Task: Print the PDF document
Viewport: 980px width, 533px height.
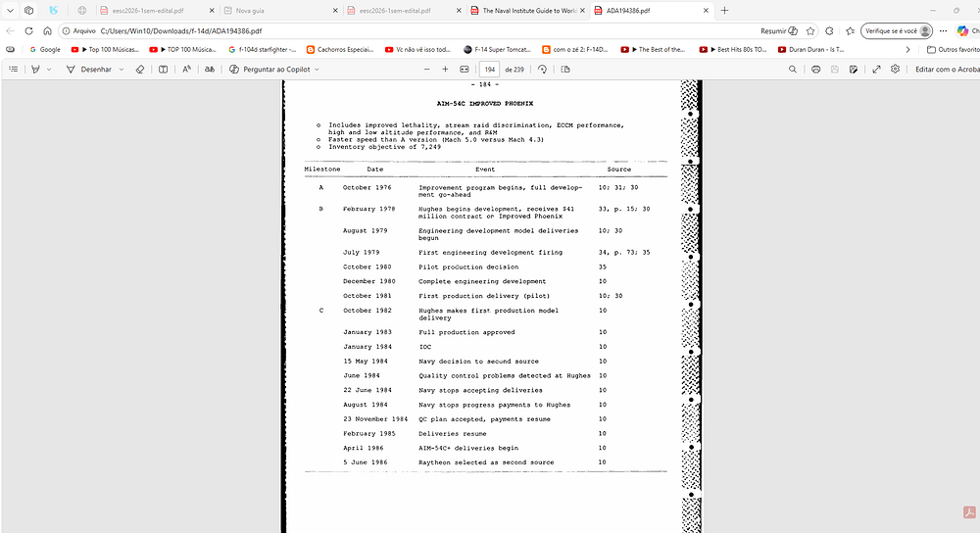Action: (815, 70)
